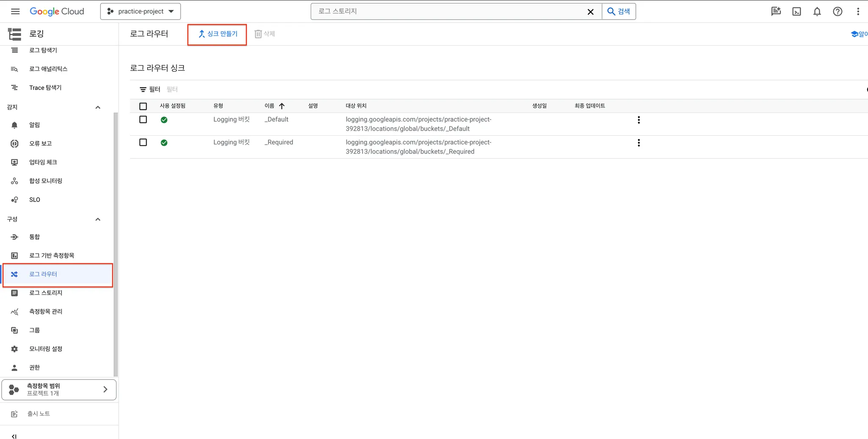Open more actions for _Default sink
868x439 pixels.
[x=639, y=120]
